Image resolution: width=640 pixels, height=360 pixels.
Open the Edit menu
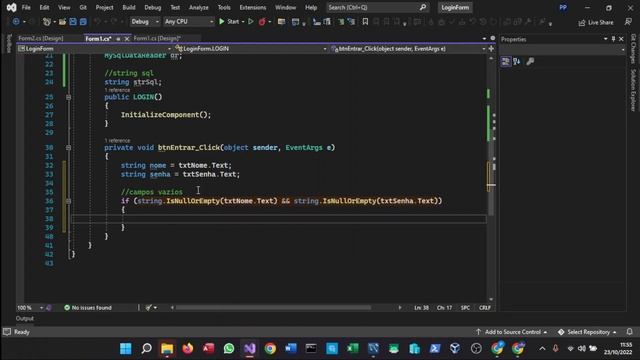point(44,7)
